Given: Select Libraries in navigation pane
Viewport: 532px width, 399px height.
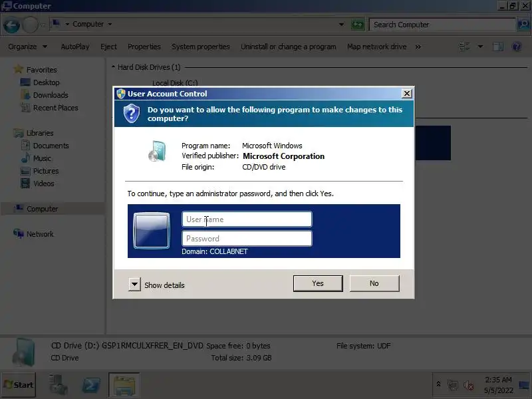Looking at the screenshot, I should (x=40, y=133).
